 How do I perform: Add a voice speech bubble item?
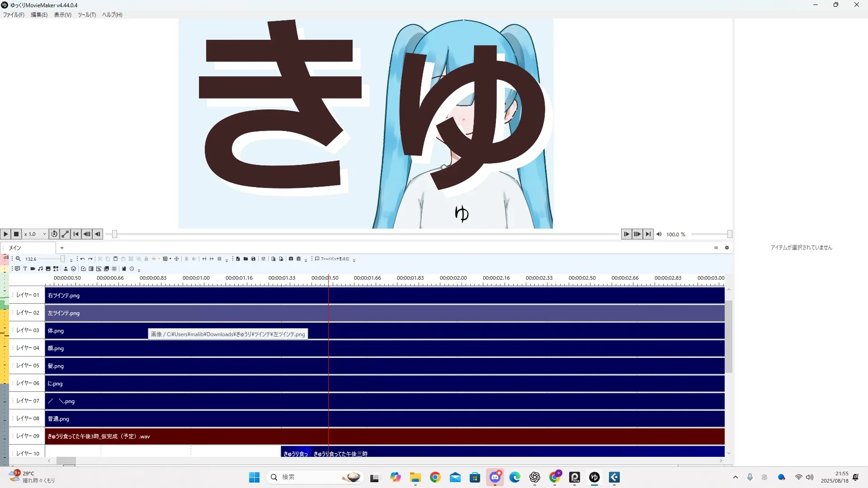pyautogui.click(x=17, y=269)
